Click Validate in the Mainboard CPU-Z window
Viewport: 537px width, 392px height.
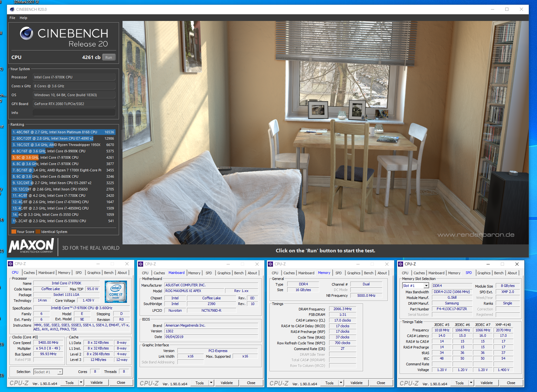[227, 383]
